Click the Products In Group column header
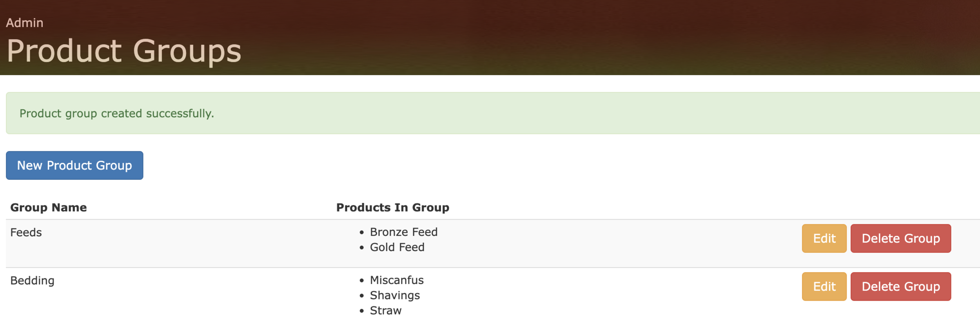 [x=392, y=207]
